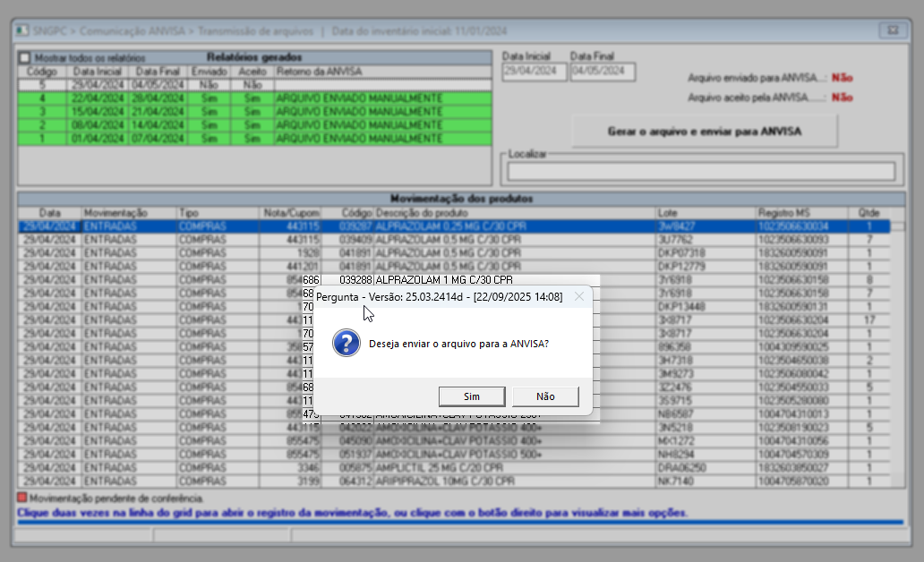Click lote DRA06250 cell
This screenshot has width=924, height=562.
706,468
